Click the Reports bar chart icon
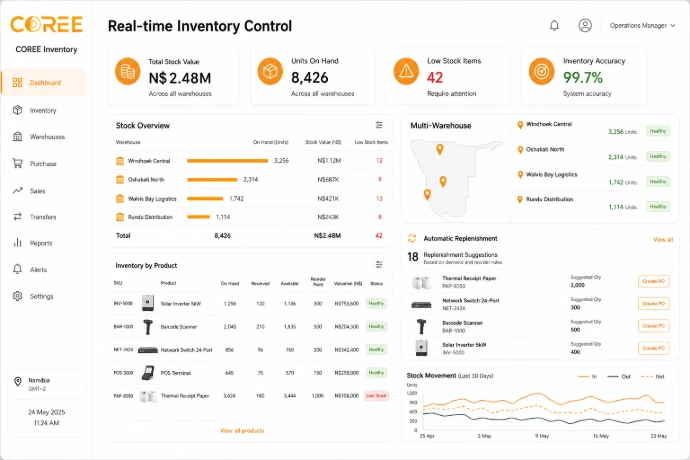 click(x=18, y=243)
